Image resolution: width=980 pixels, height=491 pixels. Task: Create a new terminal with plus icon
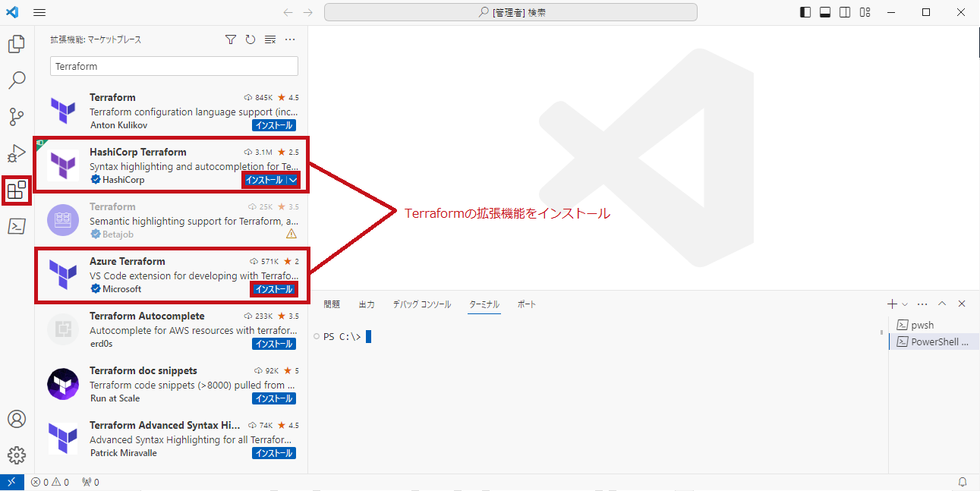(x=893, y=304)
